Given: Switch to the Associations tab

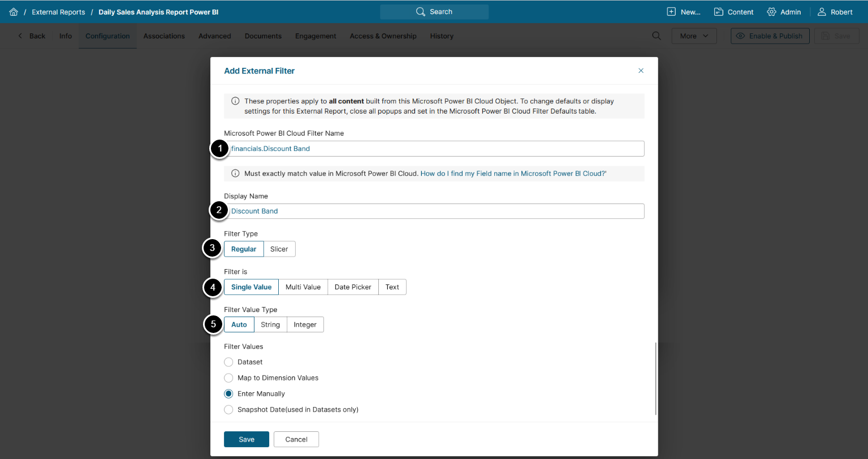Looking at the screenshot, I should 164,36.
